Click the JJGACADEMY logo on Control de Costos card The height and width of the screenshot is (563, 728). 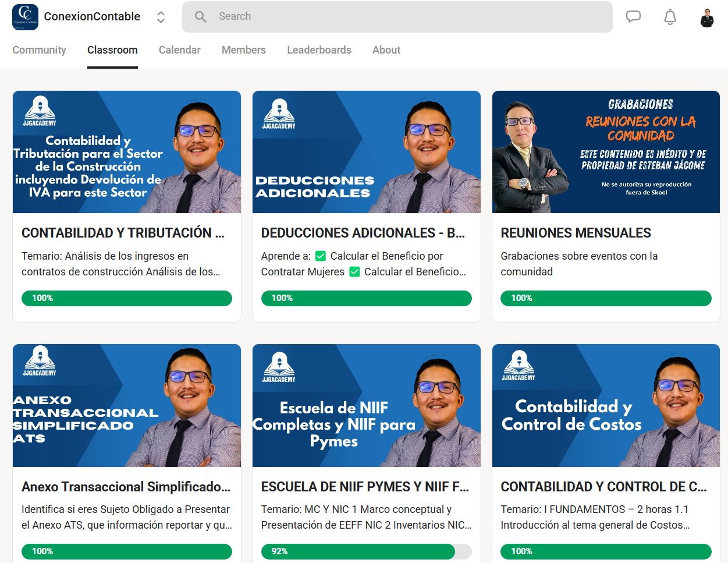coord(519,366)
